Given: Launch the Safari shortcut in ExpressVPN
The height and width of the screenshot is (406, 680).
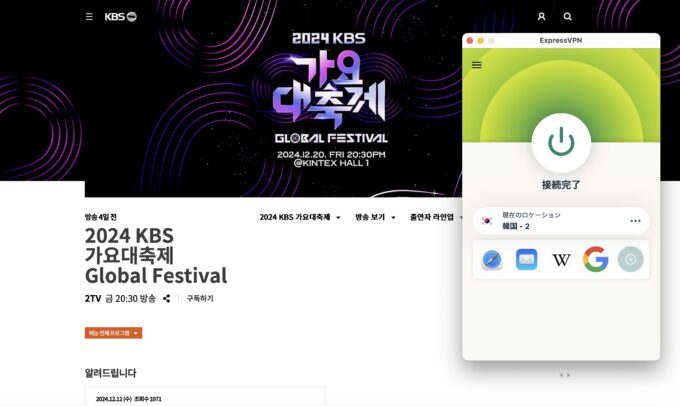Looking at the screenshot, I should point(492,259).
